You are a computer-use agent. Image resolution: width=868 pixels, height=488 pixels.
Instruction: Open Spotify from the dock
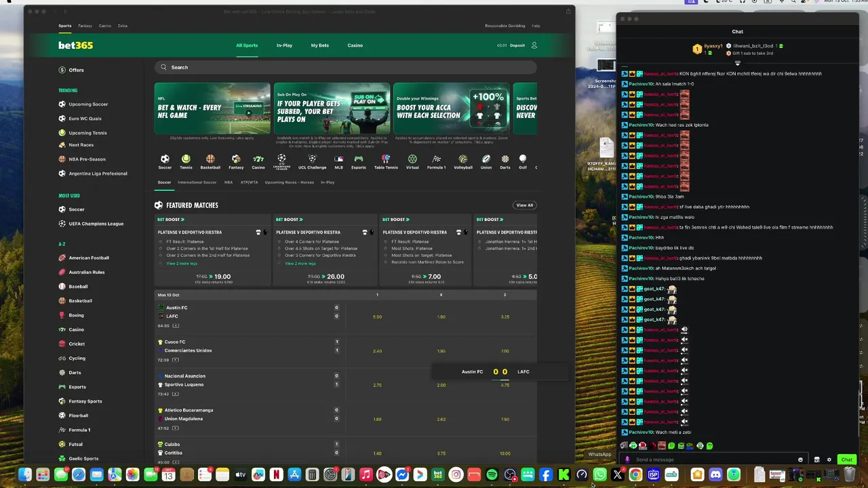point(492,475)
